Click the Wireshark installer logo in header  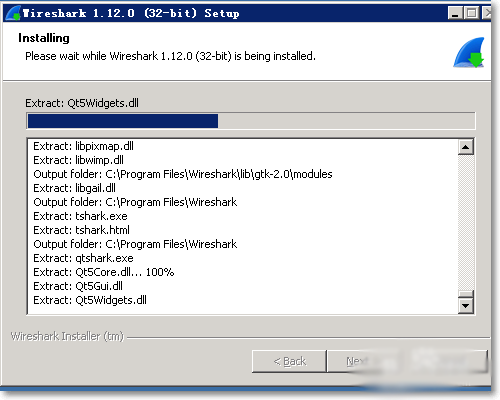[x=469, y=52]
